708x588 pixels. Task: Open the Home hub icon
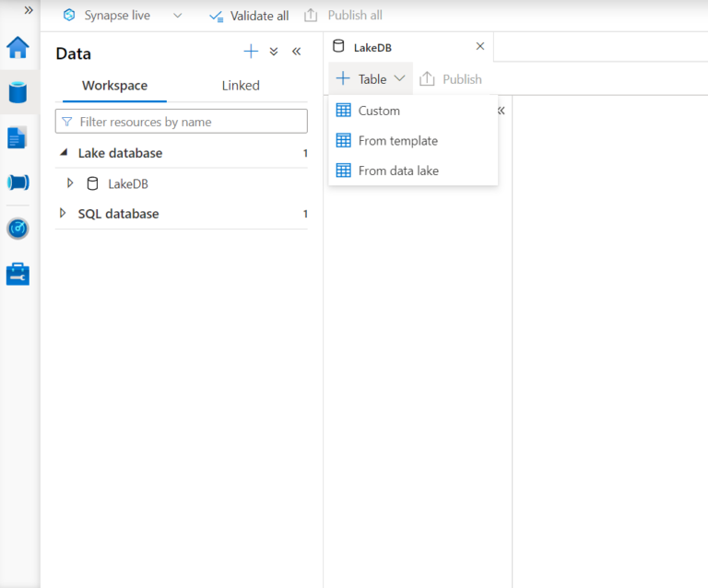pyautogui.click(x=18, y=47)
